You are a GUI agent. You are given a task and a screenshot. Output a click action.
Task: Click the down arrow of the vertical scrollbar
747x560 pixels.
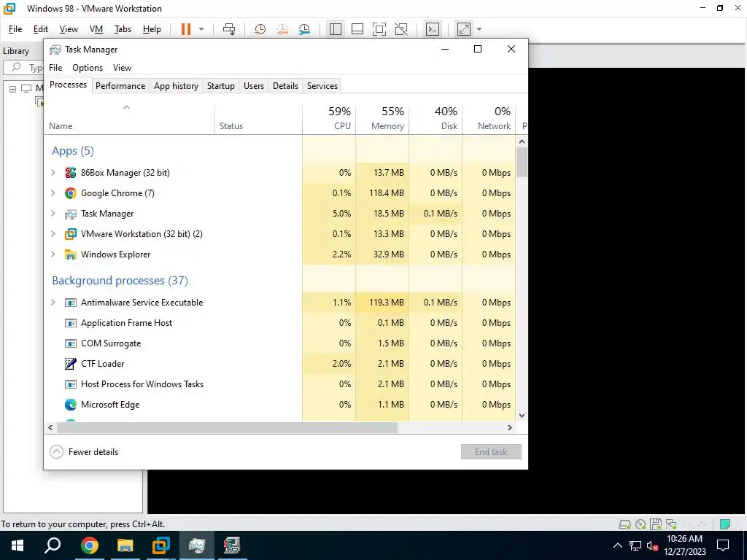(522, 415)
